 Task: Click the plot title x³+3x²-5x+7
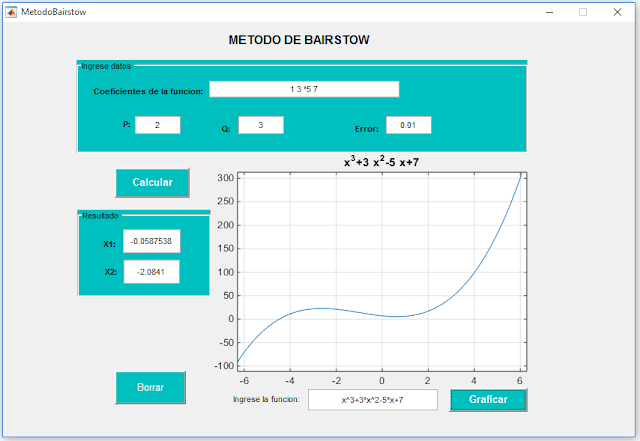pyautogui.click(x=381, y=162)
